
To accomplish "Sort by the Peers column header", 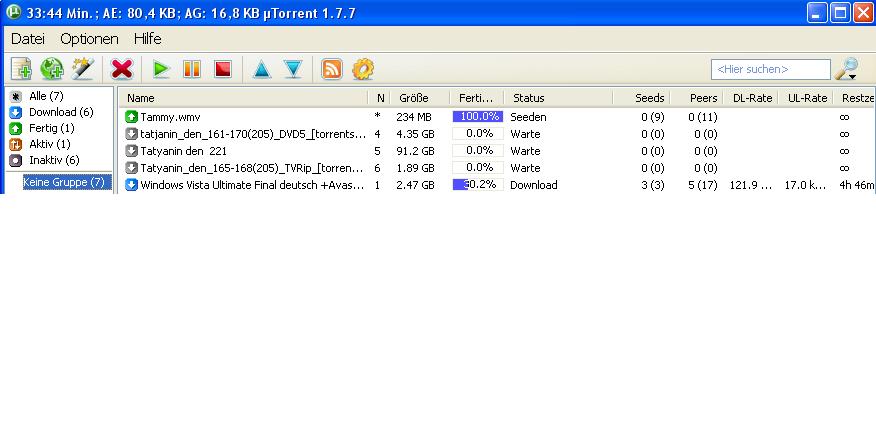I will (x=696, y=98).
